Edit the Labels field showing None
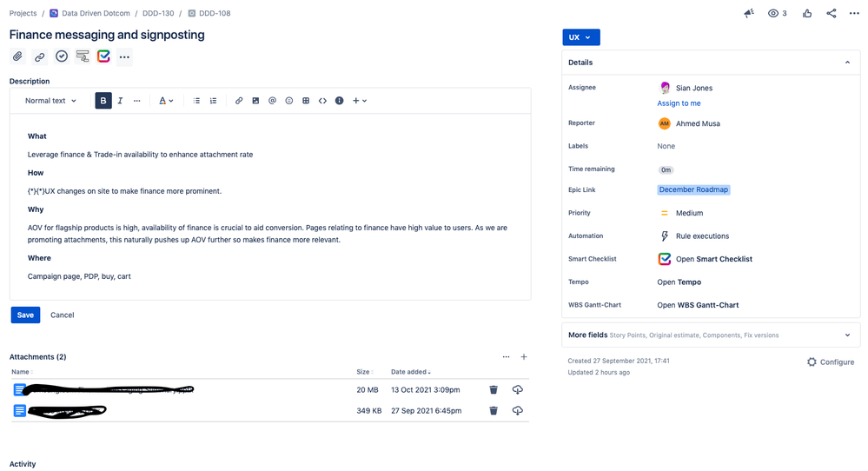The height and width of the screenshot is (471, 868). point(666,146)
